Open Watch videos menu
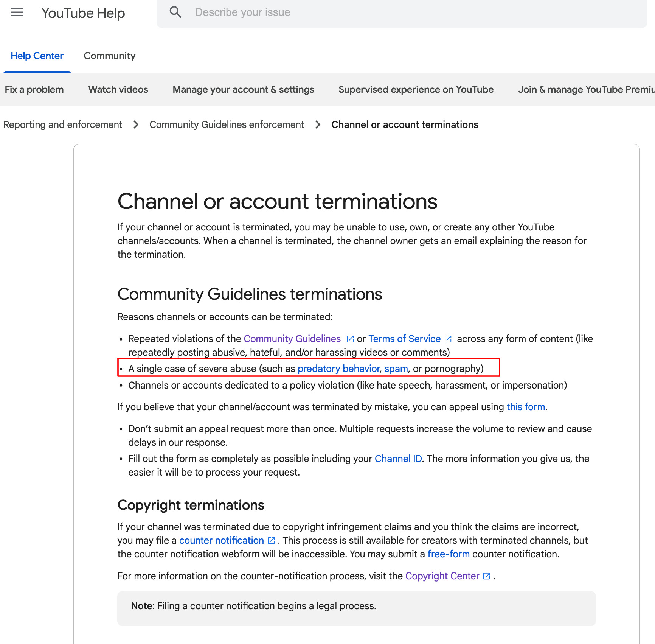The width and height of the screenshot is (655, 644). [x=118, y=89]
